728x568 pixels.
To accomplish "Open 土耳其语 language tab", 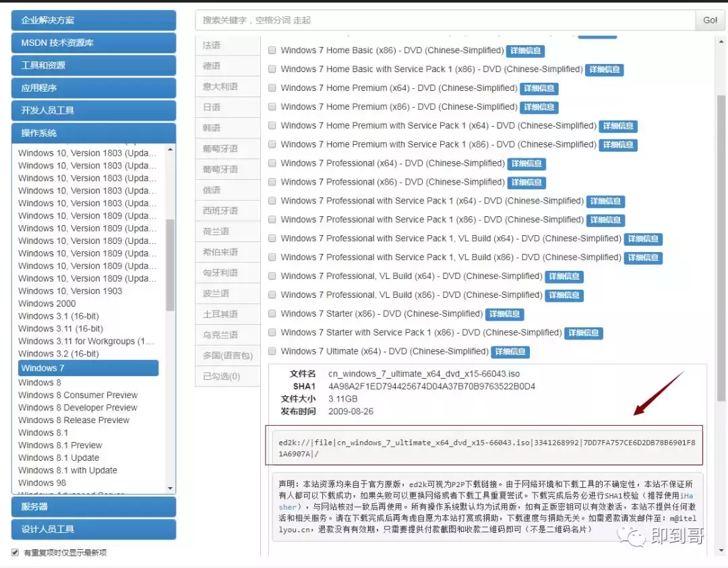I will [228, 314].
